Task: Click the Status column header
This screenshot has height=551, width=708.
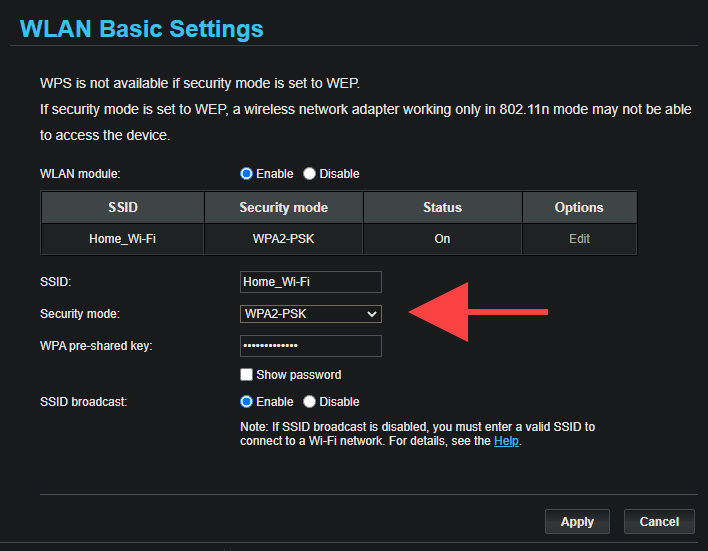Action: (442, 207)
